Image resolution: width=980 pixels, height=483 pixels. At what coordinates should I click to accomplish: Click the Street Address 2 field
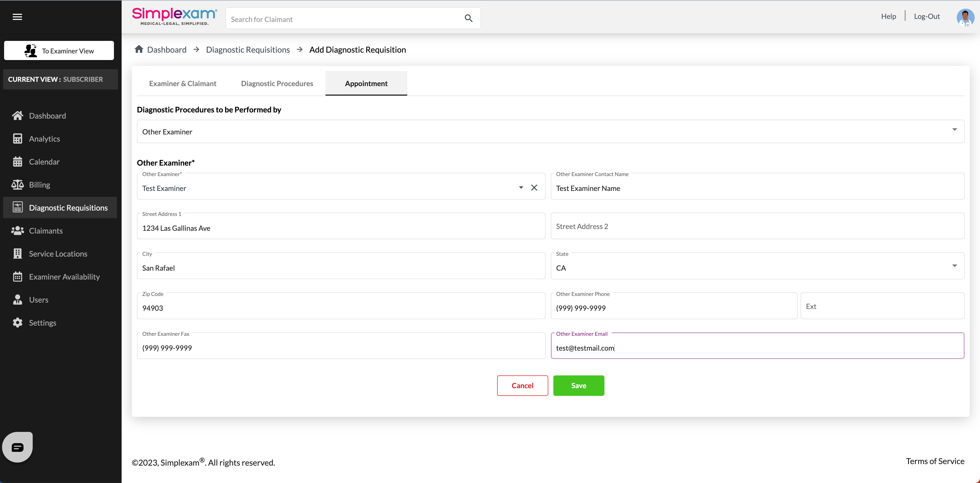(757, 226)
